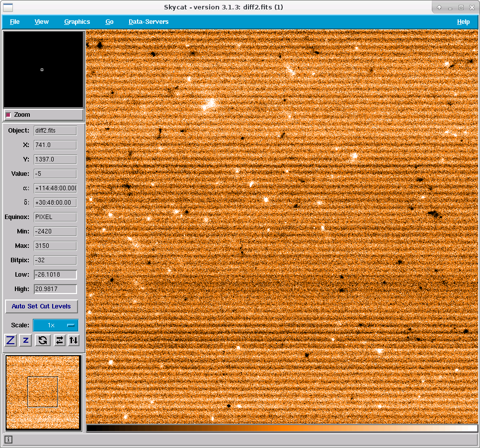Toggle the Zoom window checkbox

click(8, 115)
